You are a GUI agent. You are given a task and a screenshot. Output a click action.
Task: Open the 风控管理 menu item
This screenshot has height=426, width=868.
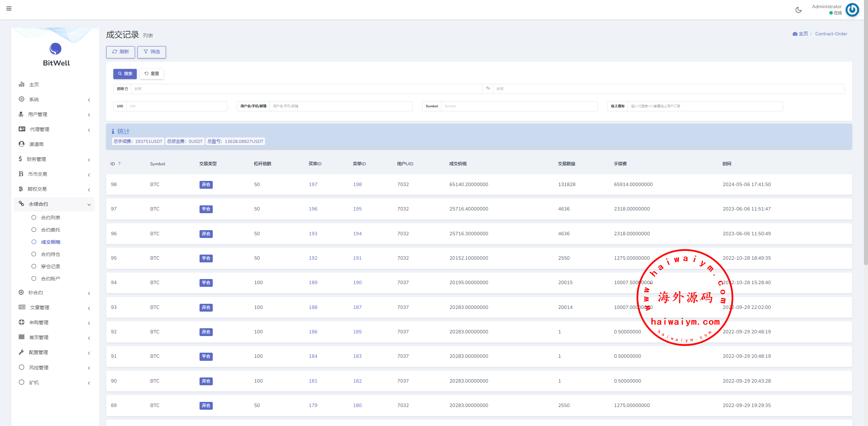pyautogui.click(x=39, y=368)
